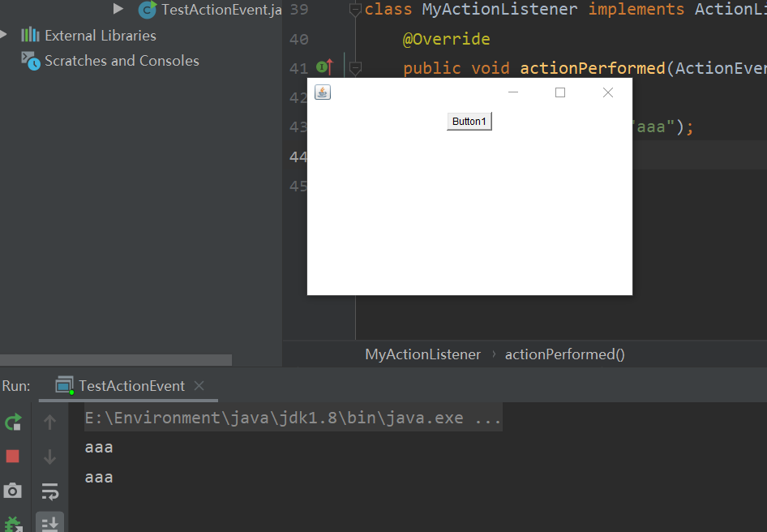Click the java.exe command line in console
The image size is (767, 532).
pyautogui.click(x=293, y=418)
